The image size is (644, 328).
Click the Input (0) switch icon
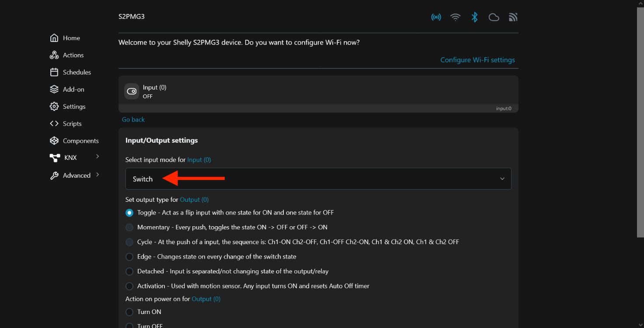pos(132,91)
